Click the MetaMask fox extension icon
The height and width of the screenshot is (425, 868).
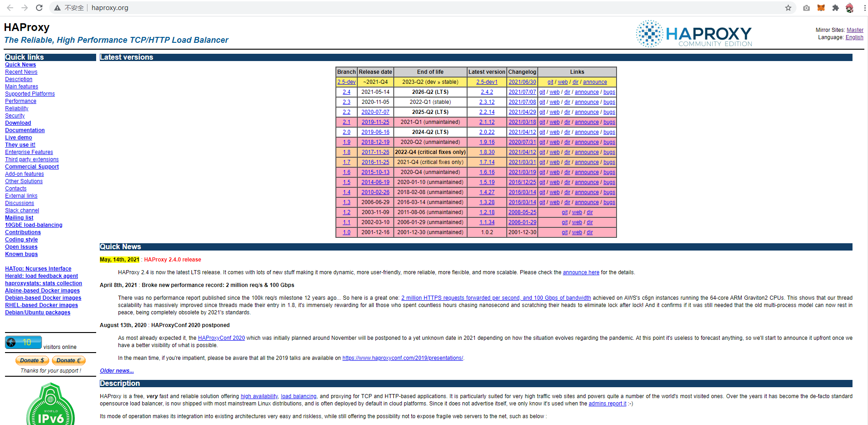[821, 8]
